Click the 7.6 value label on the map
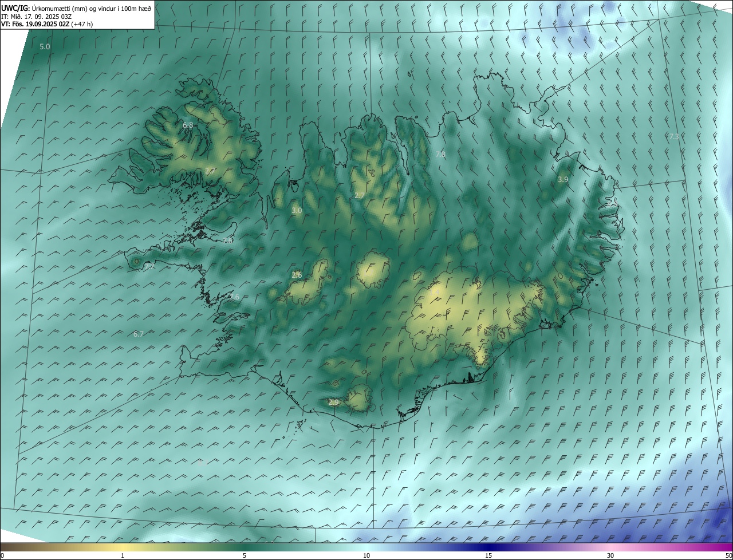 coord(234,297)
